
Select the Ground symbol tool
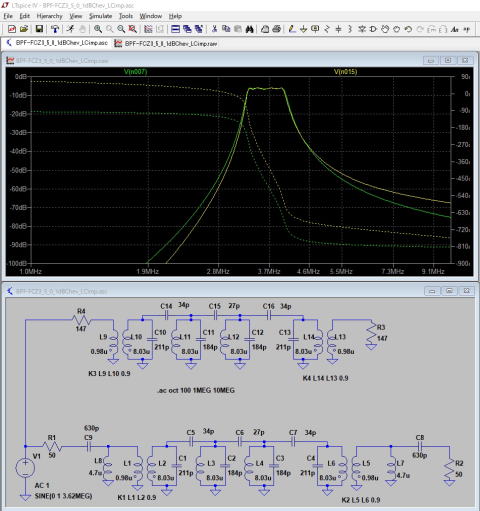[303, 29]
